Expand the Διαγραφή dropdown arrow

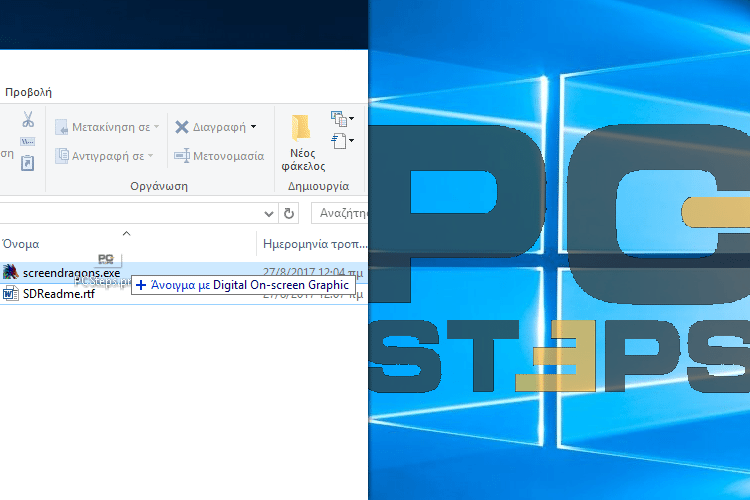254,127
